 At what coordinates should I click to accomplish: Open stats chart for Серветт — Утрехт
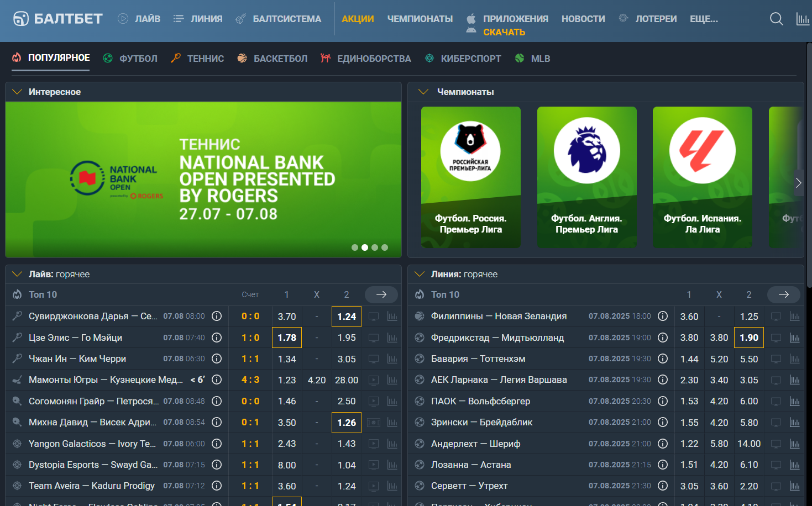(x=795, y=486)
